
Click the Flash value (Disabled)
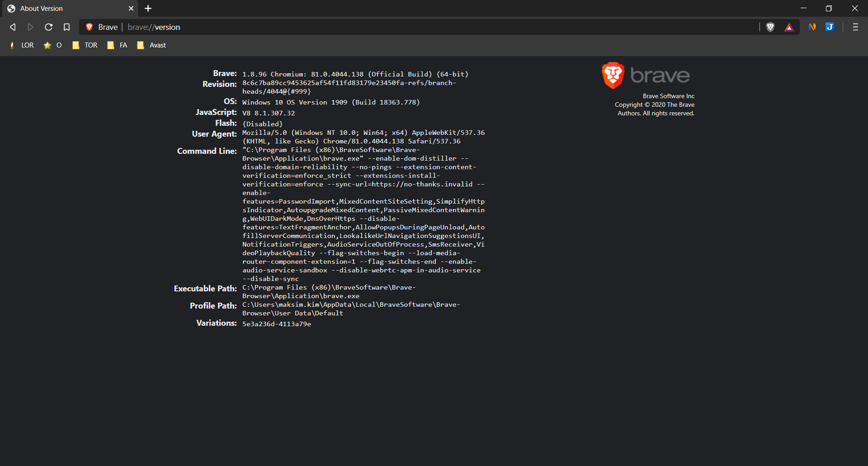point(262,124)
